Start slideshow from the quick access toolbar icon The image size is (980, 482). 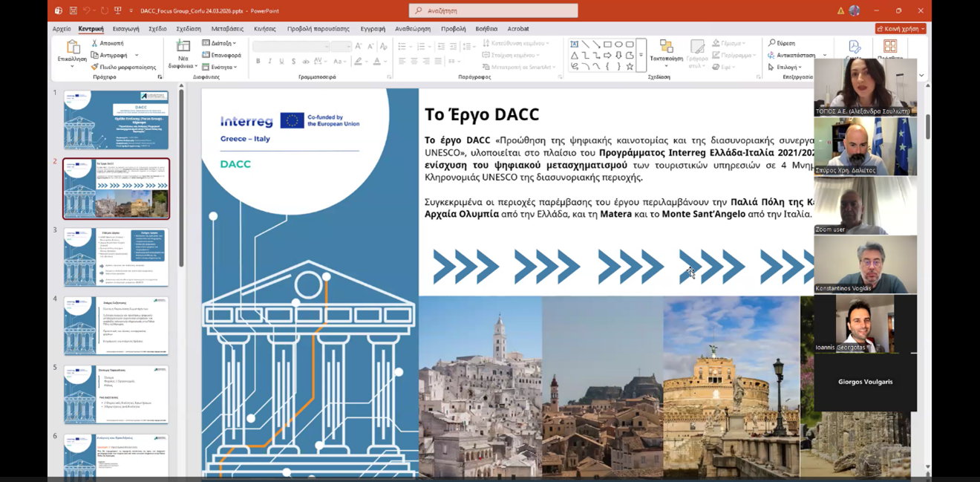pyautogui.click(x=117, y=11)
